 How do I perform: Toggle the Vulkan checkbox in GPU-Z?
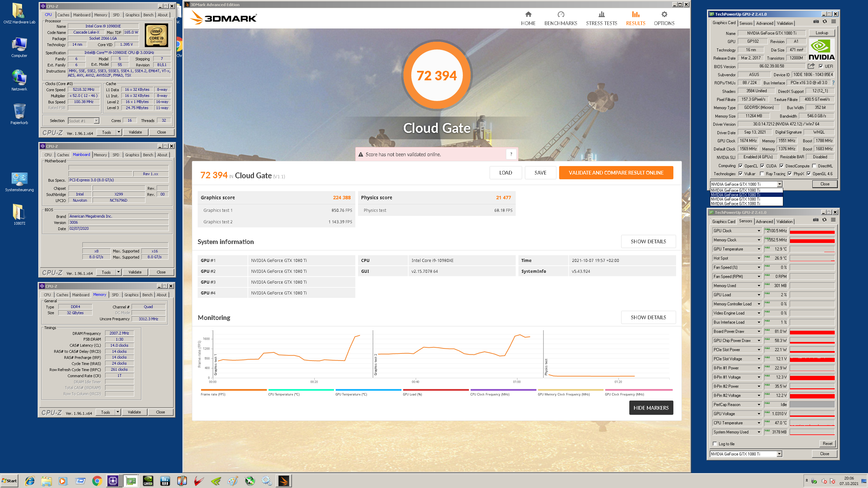pos(741,174)
